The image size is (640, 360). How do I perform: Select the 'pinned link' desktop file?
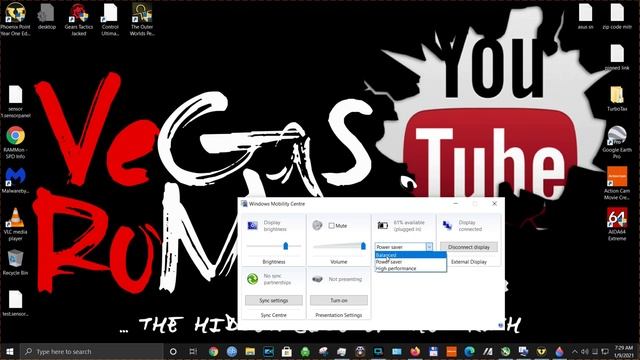[617, 58]
